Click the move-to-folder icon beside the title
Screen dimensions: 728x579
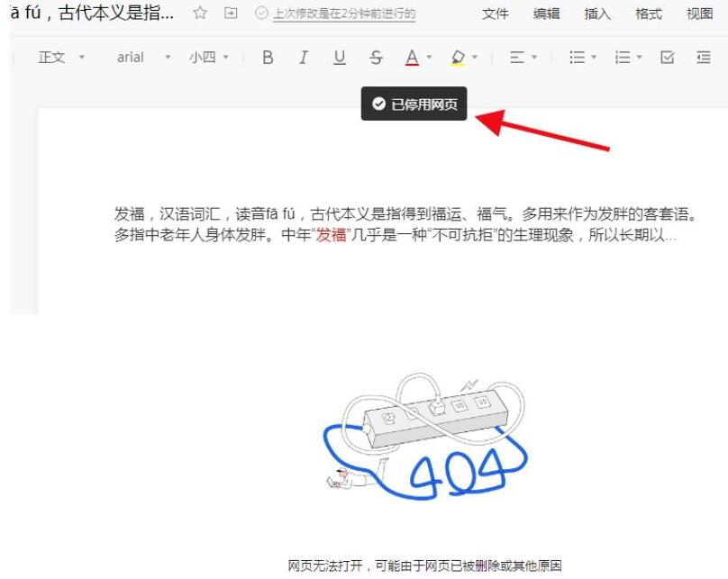(229, 14)
